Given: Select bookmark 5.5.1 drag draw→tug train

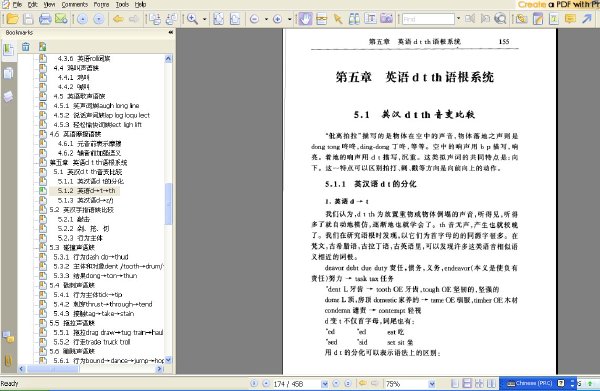Looking at the screenshot, I should pyautogui.click(x=108, y=332).
